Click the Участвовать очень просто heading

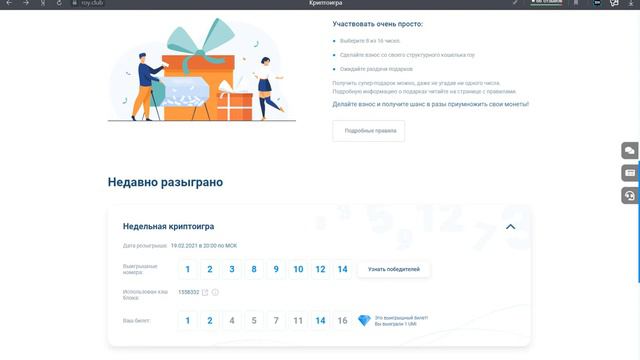[378, 24]
